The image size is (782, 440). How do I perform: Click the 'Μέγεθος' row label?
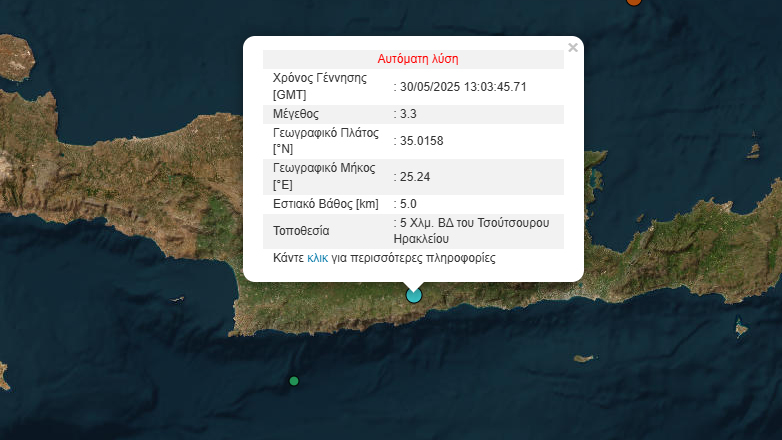[x=298, y=113]
